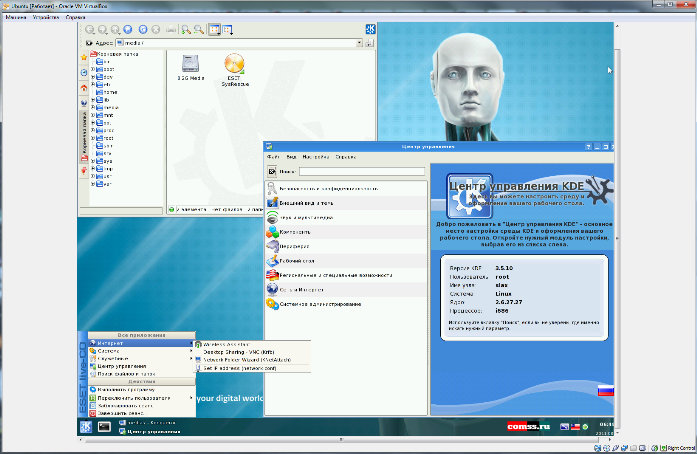Expand the boot folder in tree
This screenshot has width=697, height=454.
point(93,69)
